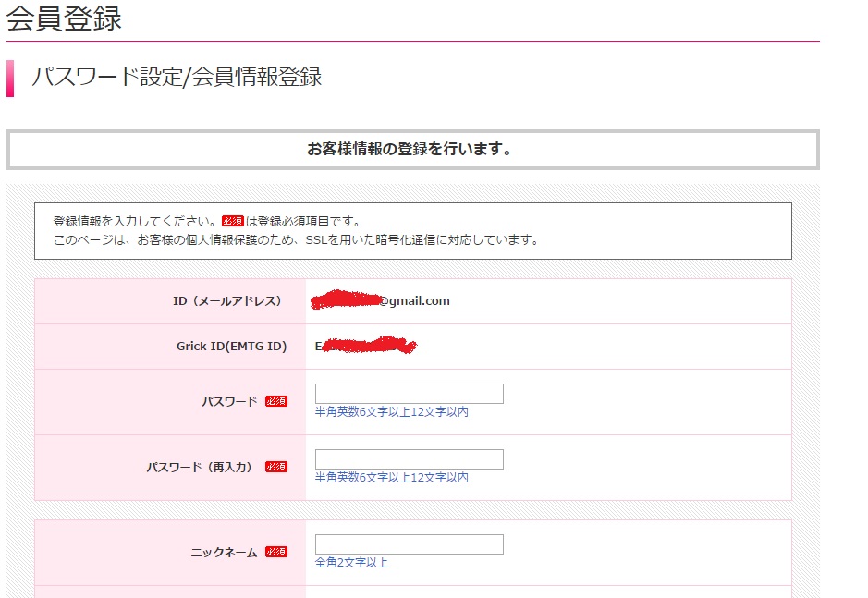Click the hint text under the password re-entry field
The height and width of the screenshot is (598, 868).
click(391, 478)
